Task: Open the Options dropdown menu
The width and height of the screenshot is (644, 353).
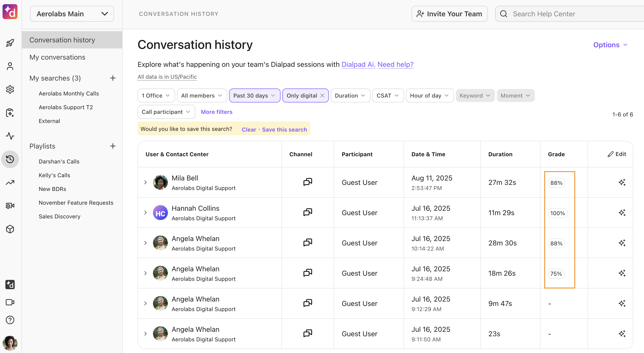Action: (x=610, y=45)
